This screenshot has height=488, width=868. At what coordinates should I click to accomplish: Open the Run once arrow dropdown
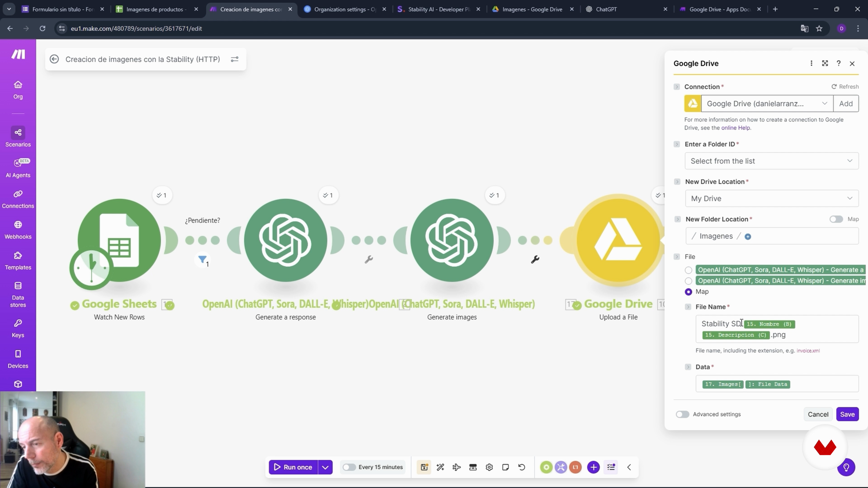325,467
